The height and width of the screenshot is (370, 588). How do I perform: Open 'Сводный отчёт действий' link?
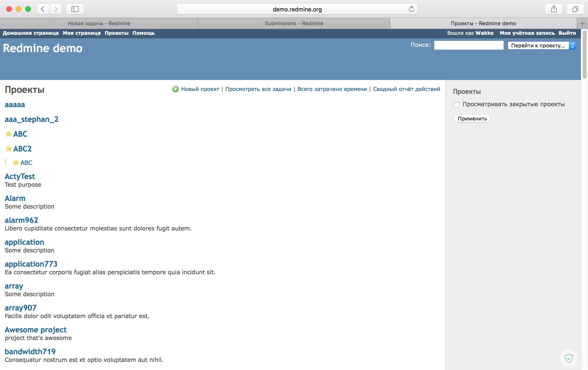click(x=406, y=89)
